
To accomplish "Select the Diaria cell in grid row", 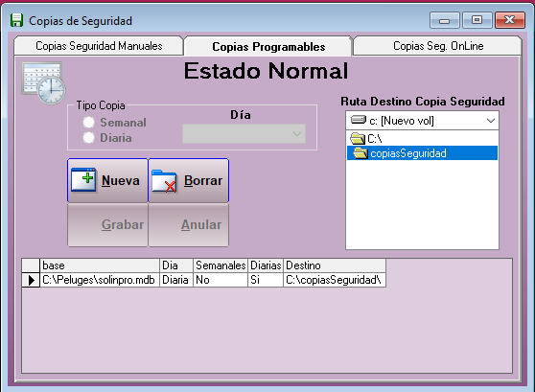I will pos(176,280).
